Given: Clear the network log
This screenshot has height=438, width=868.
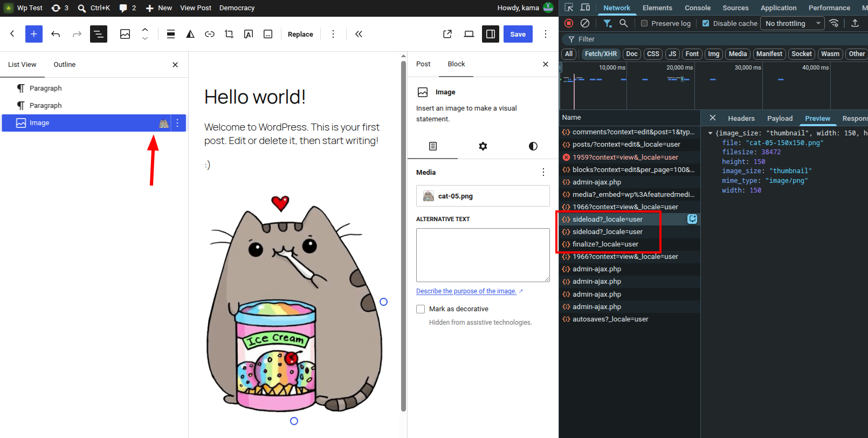Looking at the screenshot, I should (x=585, y=23).
